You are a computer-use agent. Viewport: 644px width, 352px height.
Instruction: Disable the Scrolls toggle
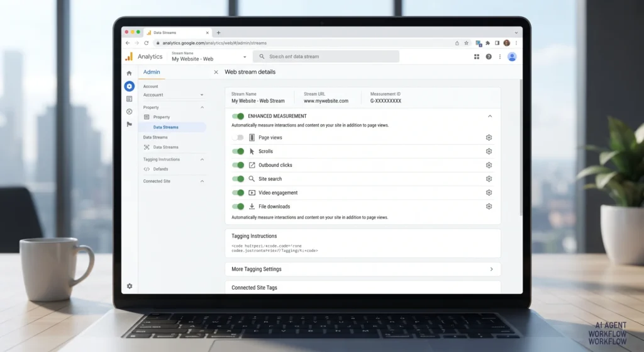pos(238,151)
